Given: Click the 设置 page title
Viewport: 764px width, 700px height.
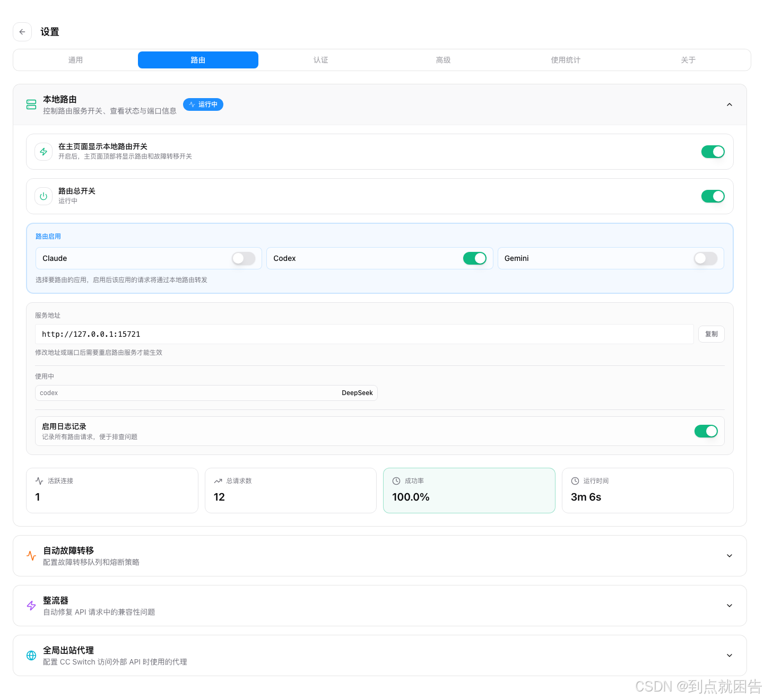Looking at the screenshot, I should click(x=50, y=32).
